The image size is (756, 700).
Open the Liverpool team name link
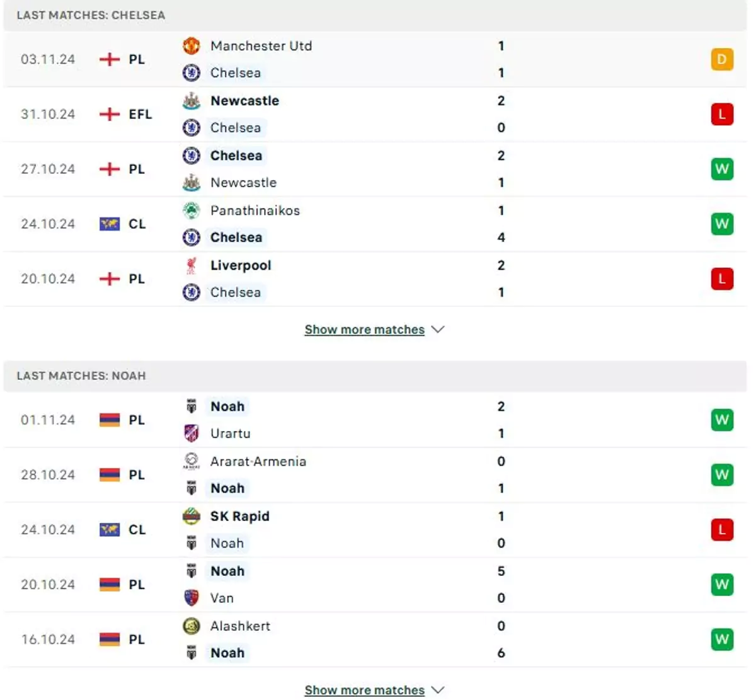tap(241, 266)
